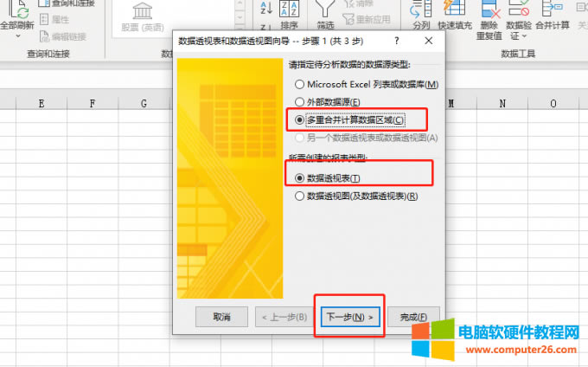Select Microsoft Excel list or database option
Screen dimensions: 588x367
pos(300,85)
